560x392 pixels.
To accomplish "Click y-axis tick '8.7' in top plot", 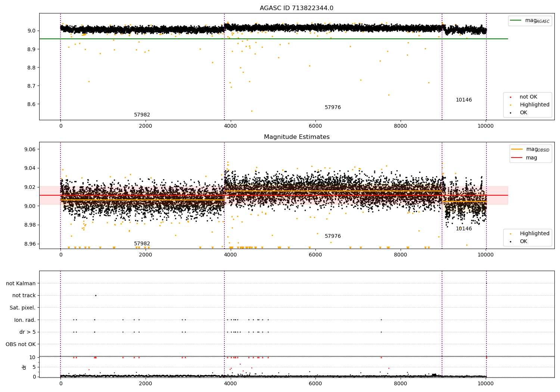I will click(x=31, y=86).
